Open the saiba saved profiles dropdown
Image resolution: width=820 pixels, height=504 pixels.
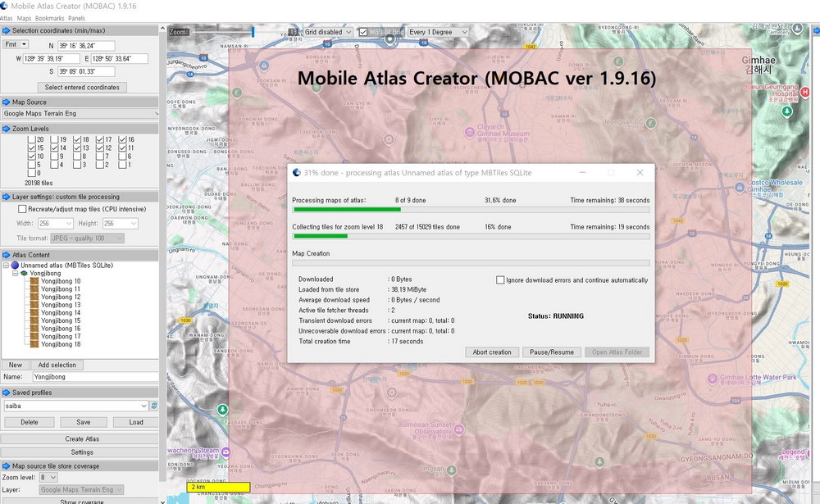pos(75,406)
